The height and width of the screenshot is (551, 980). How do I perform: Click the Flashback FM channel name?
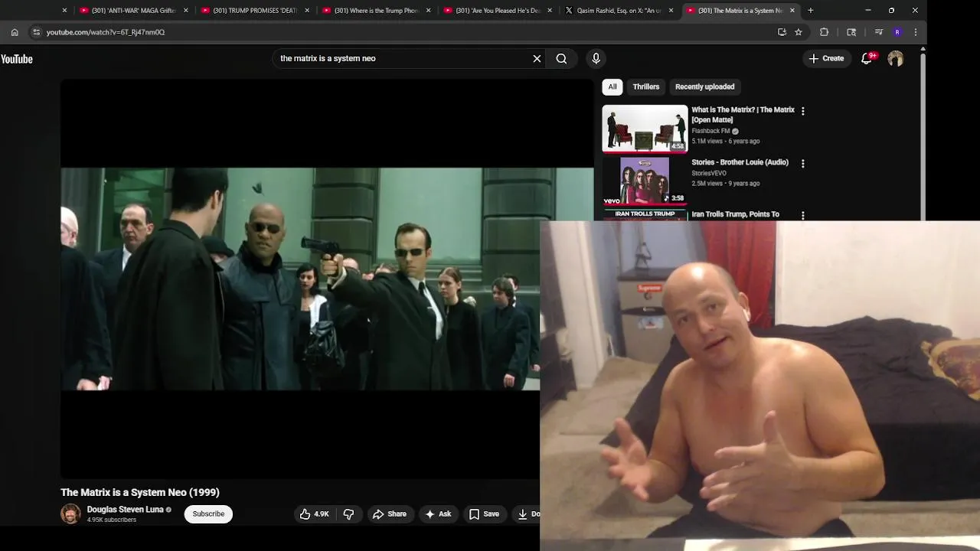click(x=710, y=131)
